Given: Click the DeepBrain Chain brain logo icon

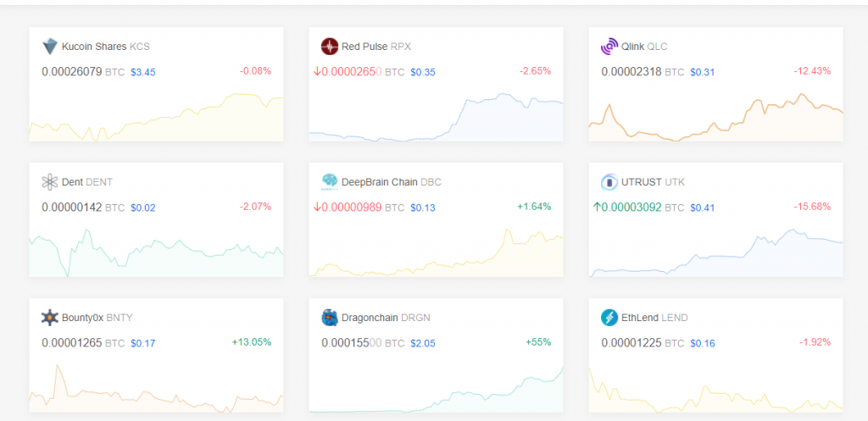Looking at the screenshot, I should [x=330, y=182].
